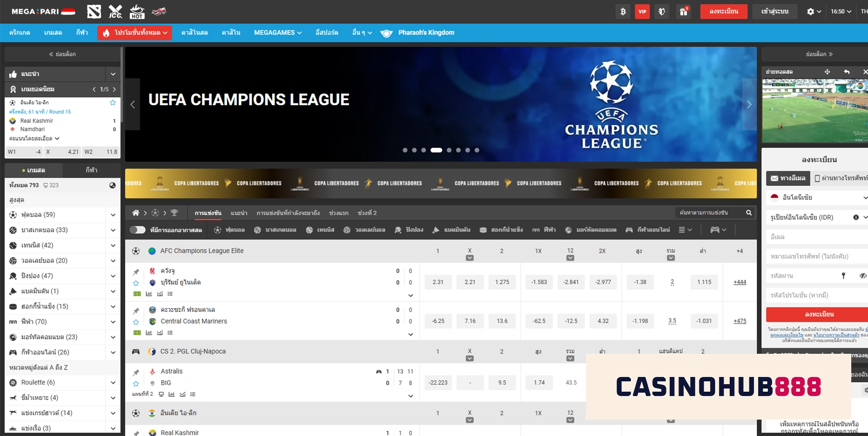The height and width of the screenshot is (436, 868).
Task: Select odds 2.31 for Gwangju win
Action: pos(438,282)
